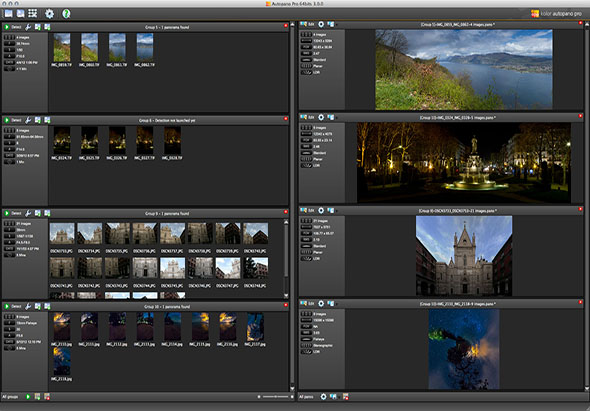Open Group 5 wrench settings icon
This screenshot has width=590, height=411.
coord(28,27)
